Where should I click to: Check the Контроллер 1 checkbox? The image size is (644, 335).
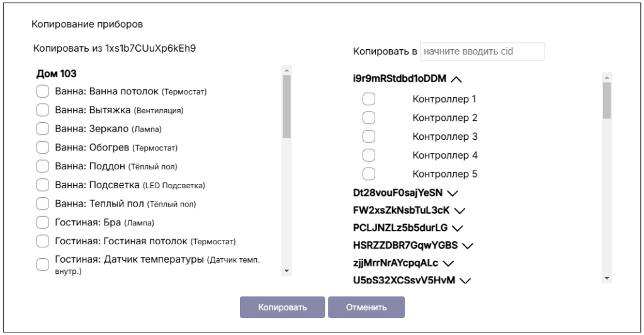pyautogui.click(x=369, y=99)
